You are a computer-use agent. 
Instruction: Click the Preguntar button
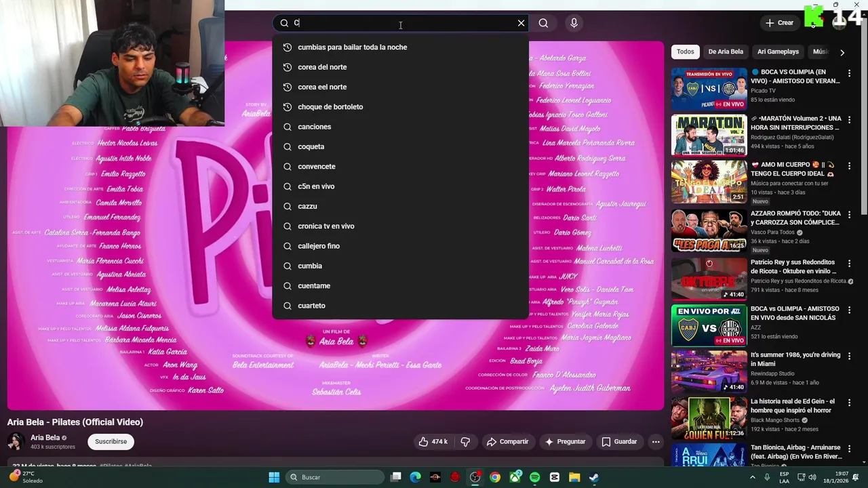(x=565, y=441)
